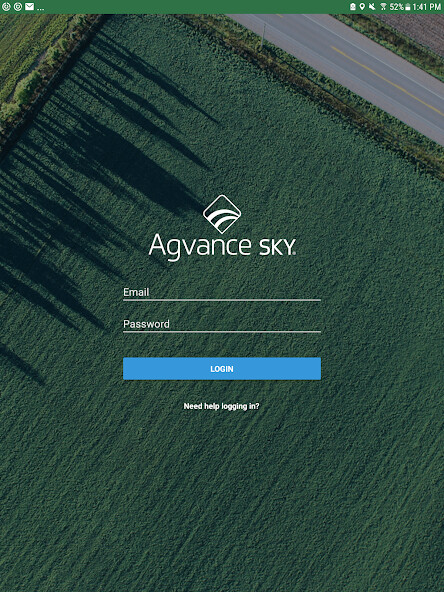Tap the Agvance SKY diamond logo icon
Image resolution: width=444 pixels, height=592 pixels.
[222, 214]
